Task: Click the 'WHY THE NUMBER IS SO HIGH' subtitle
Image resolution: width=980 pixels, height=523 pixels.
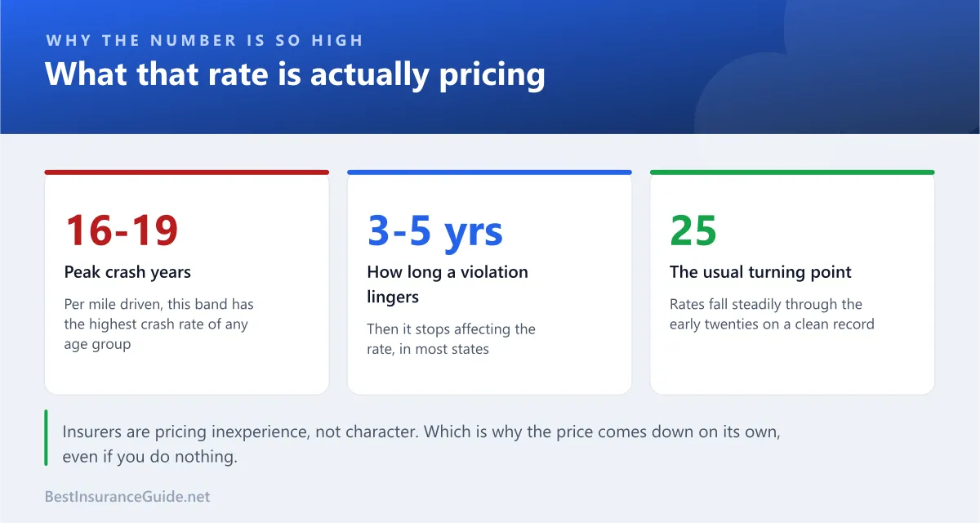Action: click(x=204, y=40)
